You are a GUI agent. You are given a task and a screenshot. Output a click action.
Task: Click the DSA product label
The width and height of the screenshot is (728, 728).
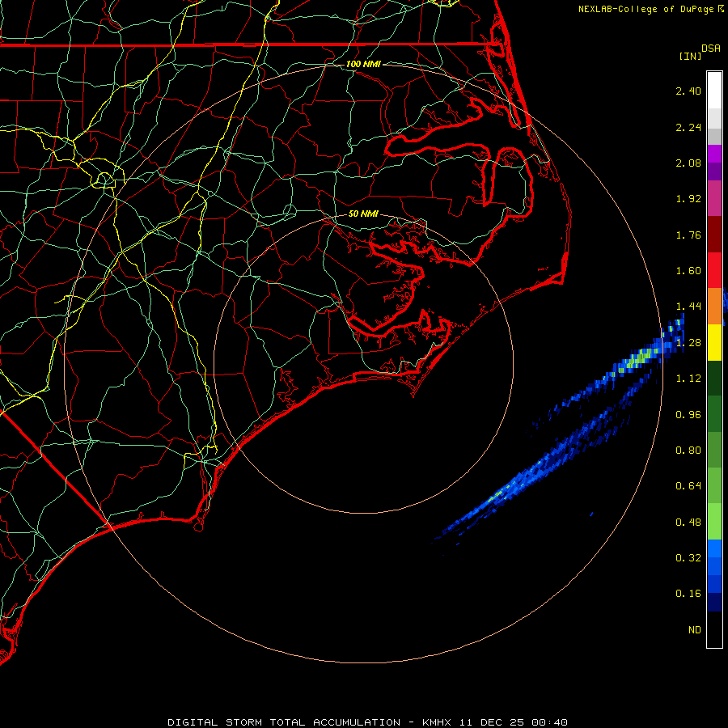711,48
